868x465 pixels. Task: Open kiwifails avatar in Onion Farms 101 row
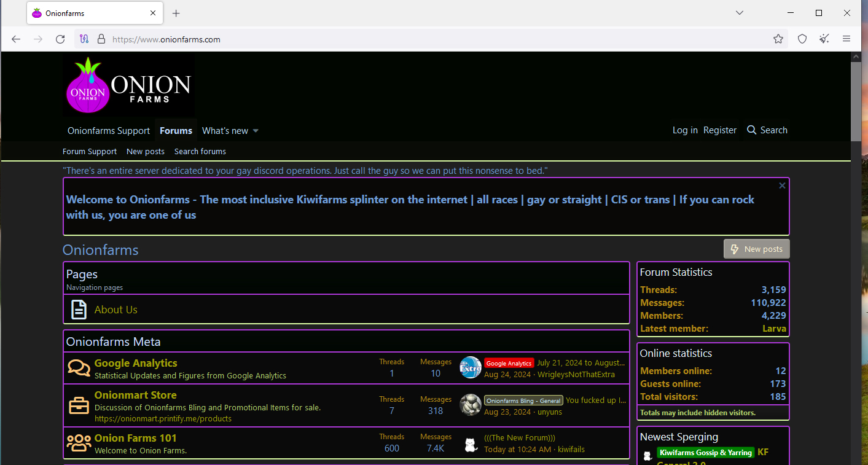point(471,444)
